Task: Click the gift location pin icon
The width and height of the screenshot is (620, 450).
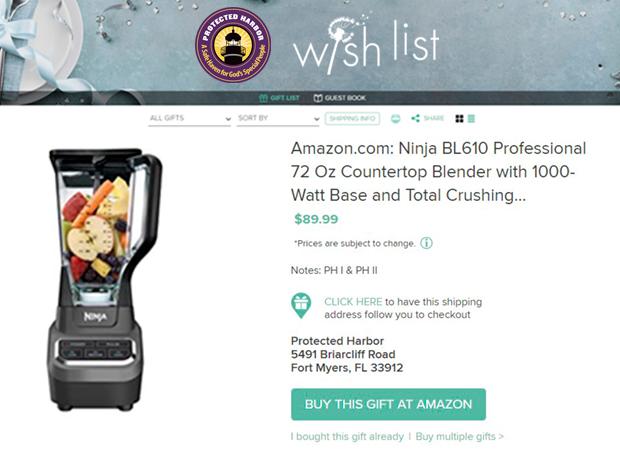Action: pos(301,306)
